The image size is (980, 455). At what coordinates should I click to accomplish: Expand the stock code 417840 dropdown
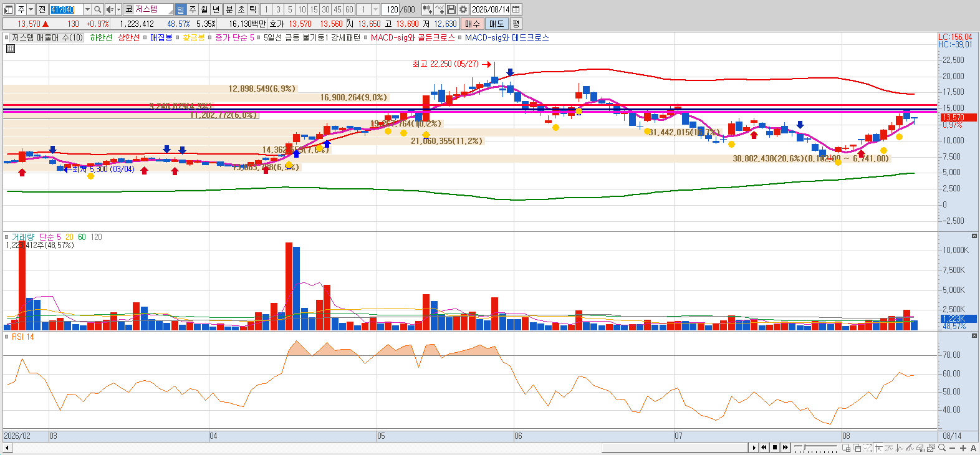pos(87,9)
